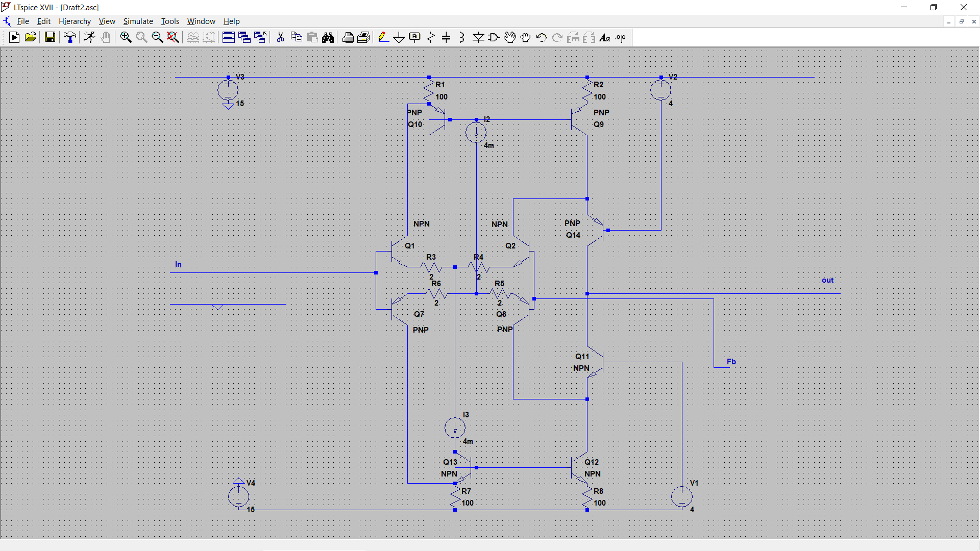This screenshot has height=551, width=980.
Task: Click the Redo arrow icon
Action: point(557,37)
